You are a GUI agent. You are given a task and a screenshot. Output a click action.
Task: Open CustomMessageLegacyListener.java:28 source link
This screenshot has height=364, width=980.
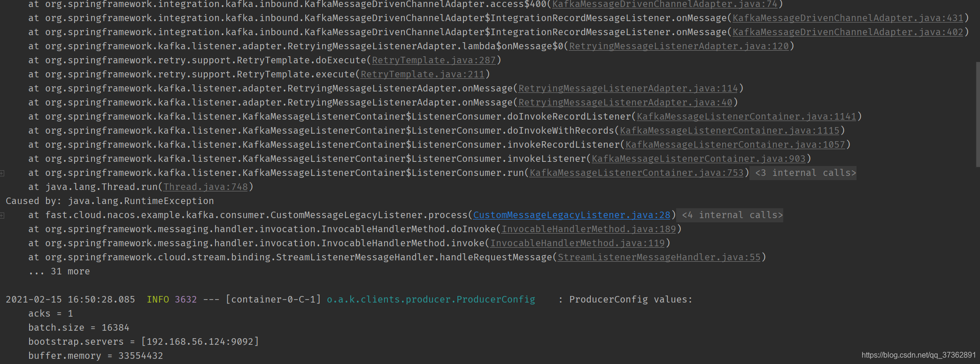(x=572, y=215)
